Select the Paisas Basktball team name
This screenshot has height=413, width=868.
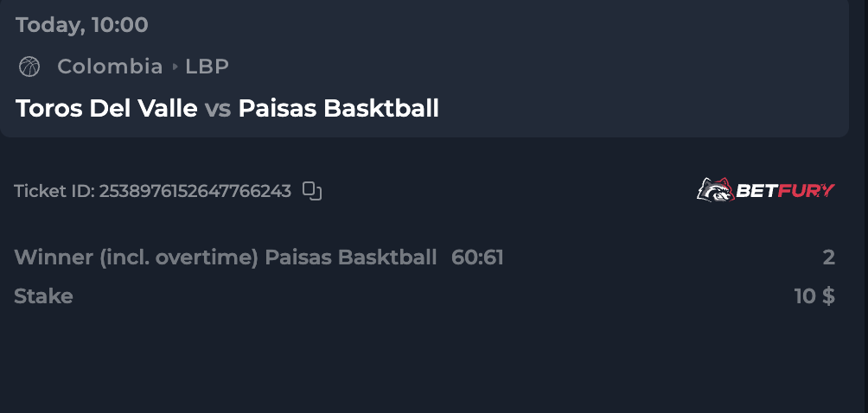pyautogui.click(x=338, y=108)
